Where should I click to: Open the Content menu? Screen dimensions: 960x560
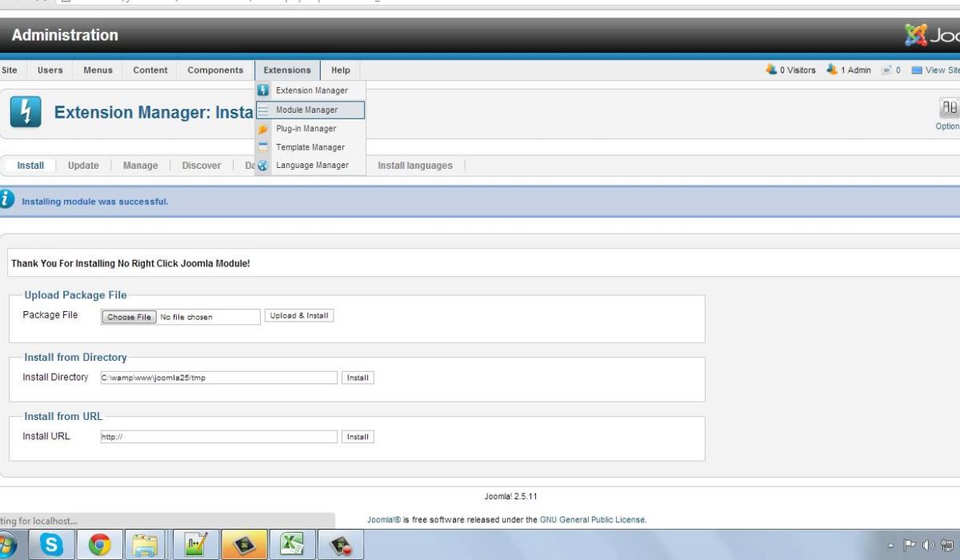point(150,70)
